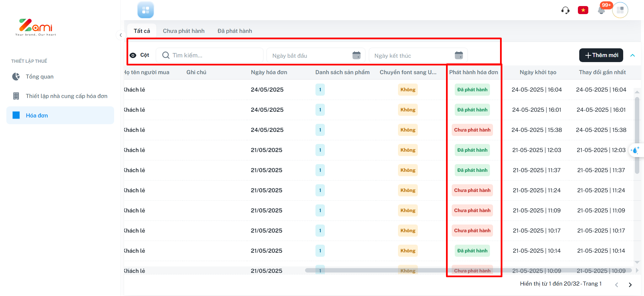Click the end date calendar icon
Viewport: 644px width, 296px height.
coord(458,55)
